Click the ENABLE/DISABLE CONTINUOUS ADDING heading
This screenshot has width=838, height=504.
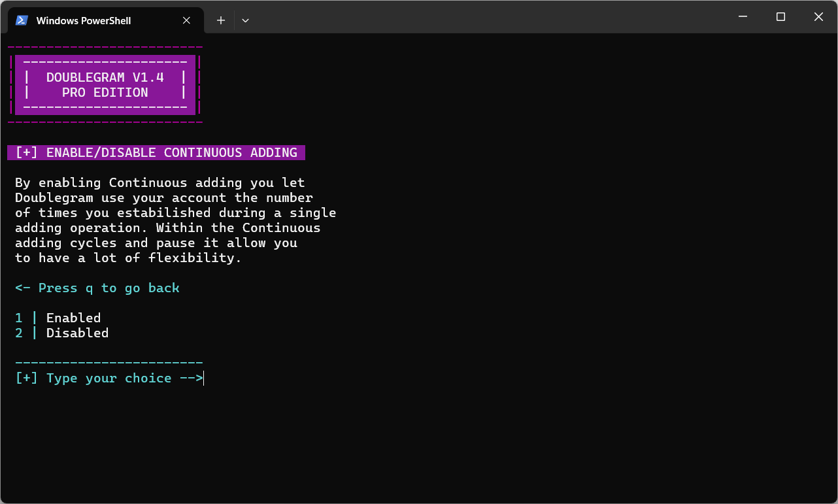coord(156,153)
